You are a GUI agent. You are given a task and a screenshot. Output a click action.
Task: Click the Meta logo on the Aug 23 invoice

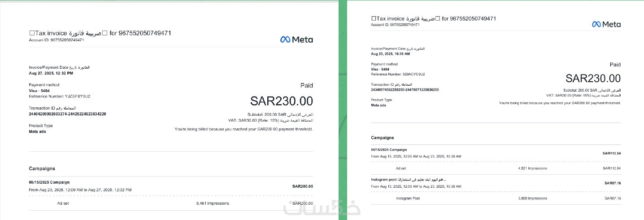coord(606,24)
